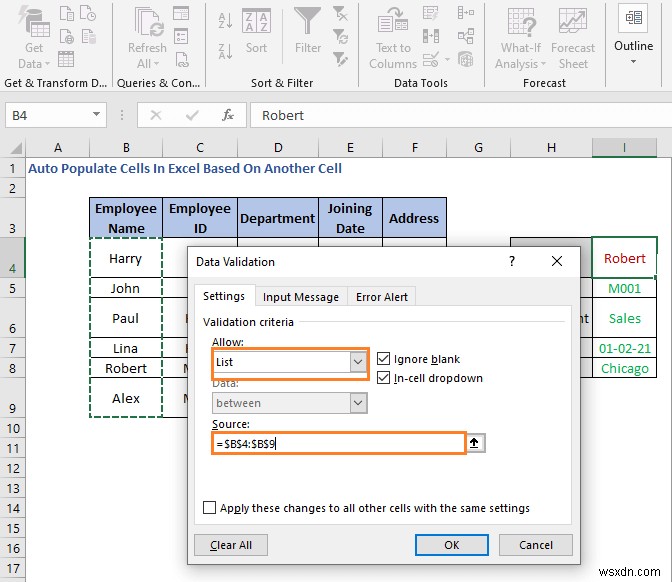This screenshot has width=672, height=582.
Task: Click the OK button
Action: [452, 545]
